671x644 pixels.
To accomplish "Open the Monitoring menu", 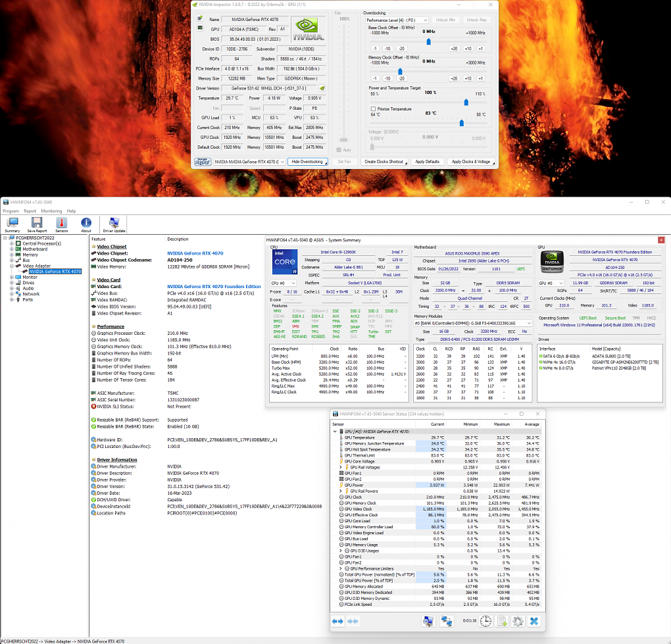I will pos(51,211).
